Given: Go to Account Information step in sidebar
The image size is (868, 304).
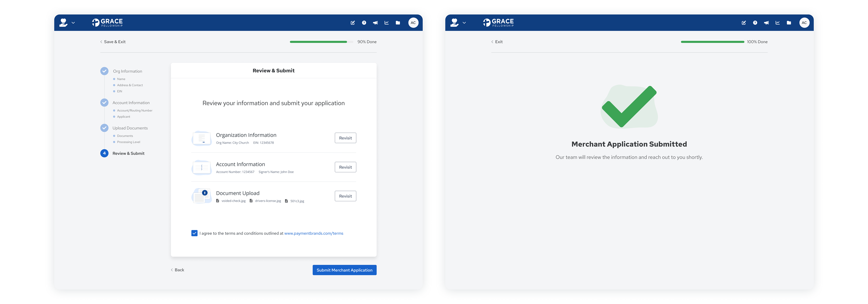Looking at the screenshot, I should pos(131,103).
